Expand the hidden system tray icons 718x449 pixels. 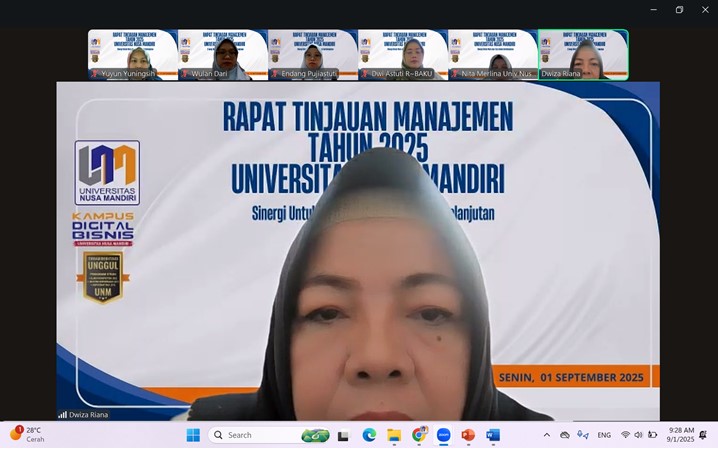point(547,435)
